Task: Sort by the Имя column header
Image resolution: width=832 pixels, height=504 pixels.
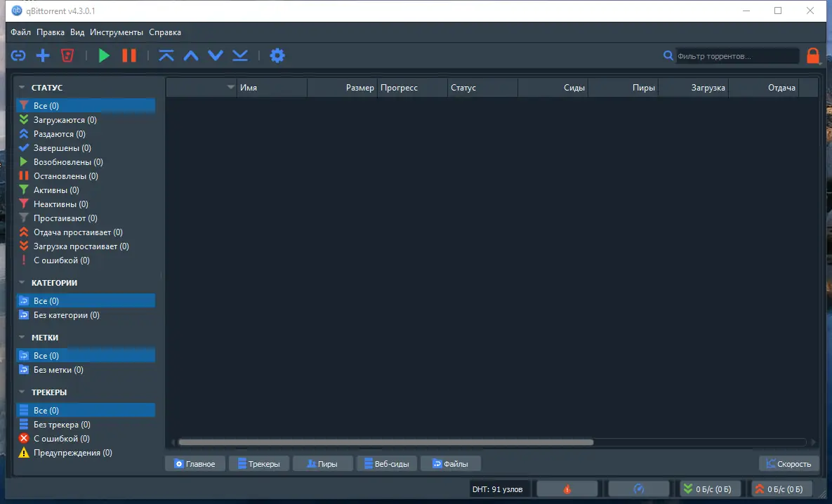Action: [x=272, y=88]
